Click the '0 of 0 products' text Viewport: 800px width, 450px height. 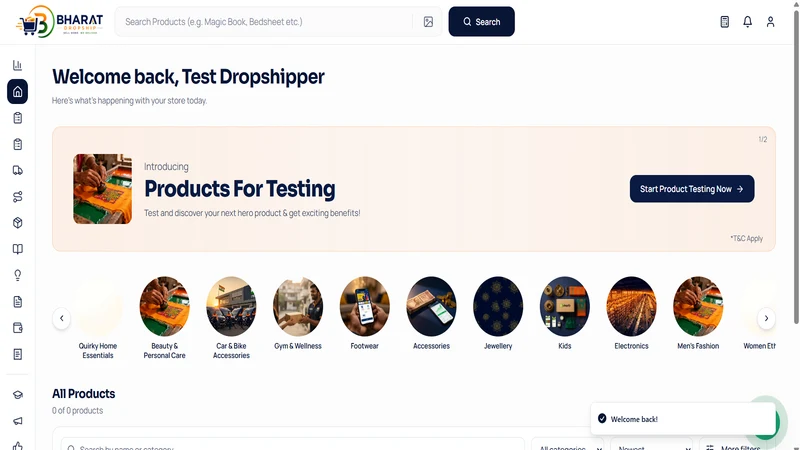(78, 411)
